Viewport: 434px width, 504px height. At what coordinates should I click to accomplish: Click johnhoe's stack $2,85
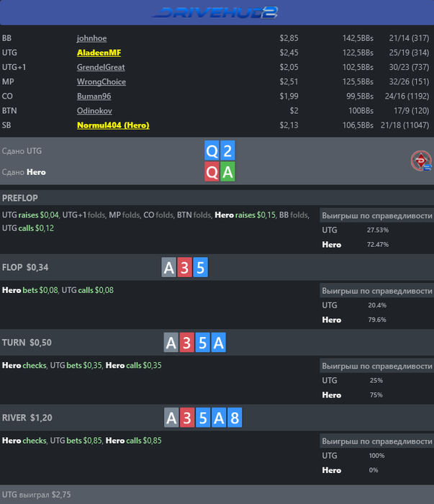click(289, 38)
